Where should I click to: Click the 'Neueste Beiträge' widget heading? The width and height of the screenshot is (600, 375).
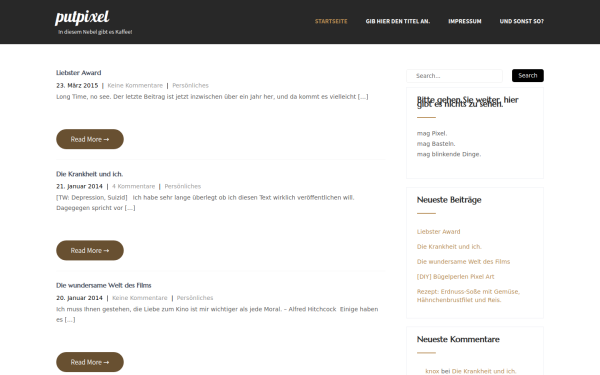449,200
